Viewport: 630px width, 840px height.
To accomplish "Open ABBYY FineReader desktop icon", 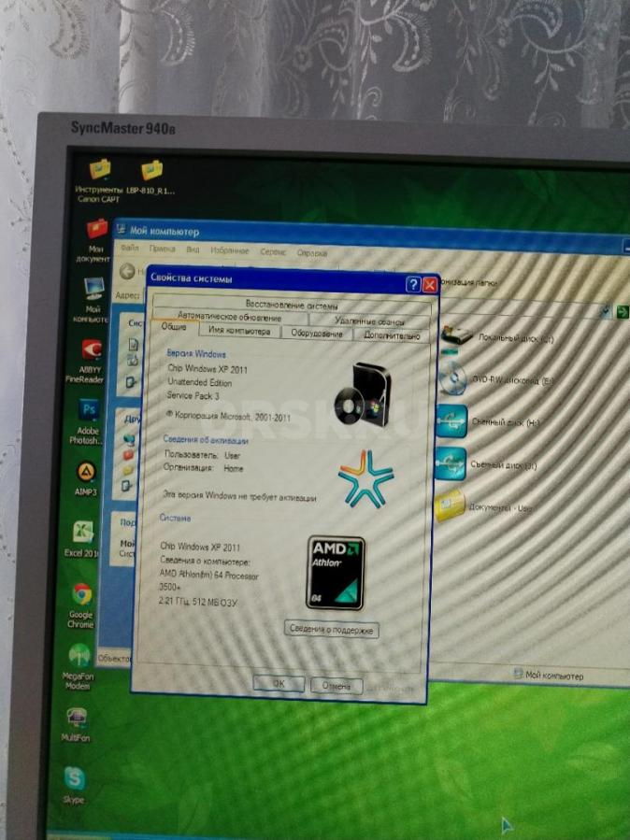I will pyautogui.click(x=91, y=353).
